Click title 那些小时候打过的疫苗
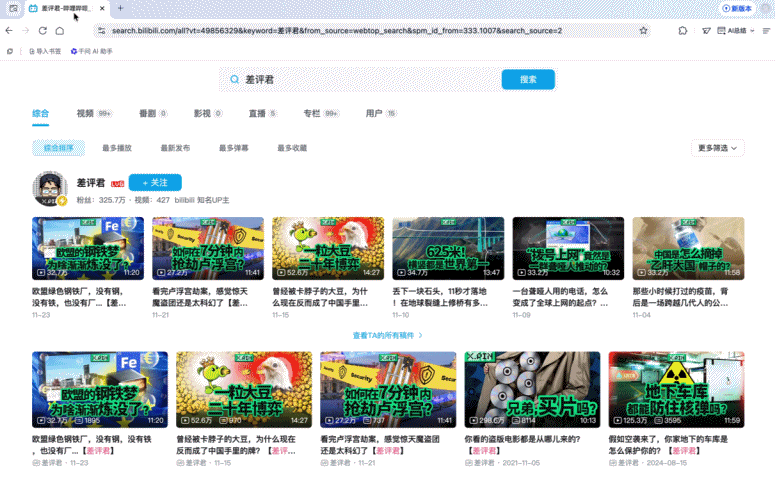 [x=681, y=297]
